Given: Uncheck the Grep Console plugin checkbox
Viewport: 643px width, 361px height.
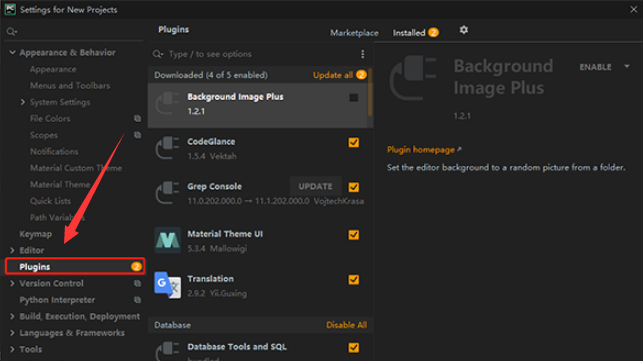Looking at the screenshot, I should click(353, 187).
